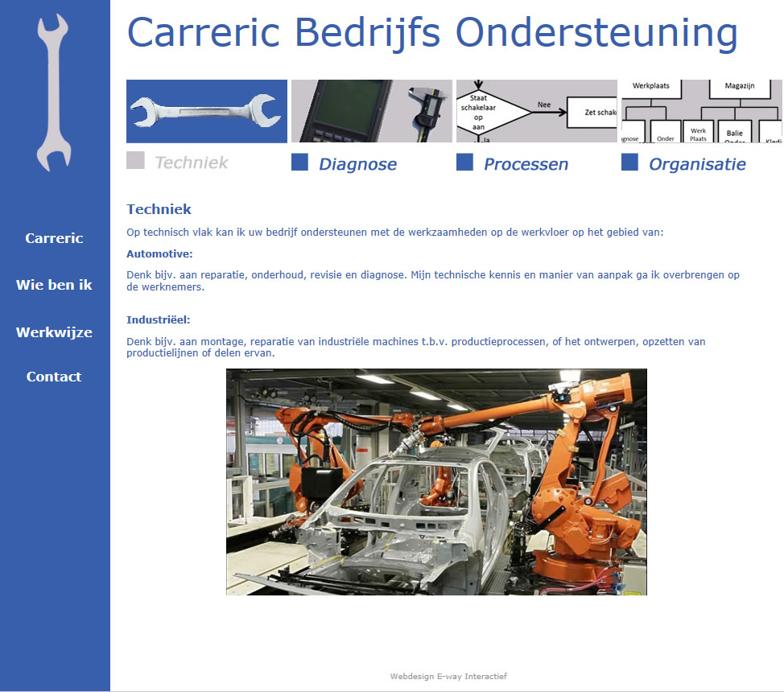Viewport: 784px width, 692px height.
Task: Select the blue square next to Processen
Action: pos(465,163)
